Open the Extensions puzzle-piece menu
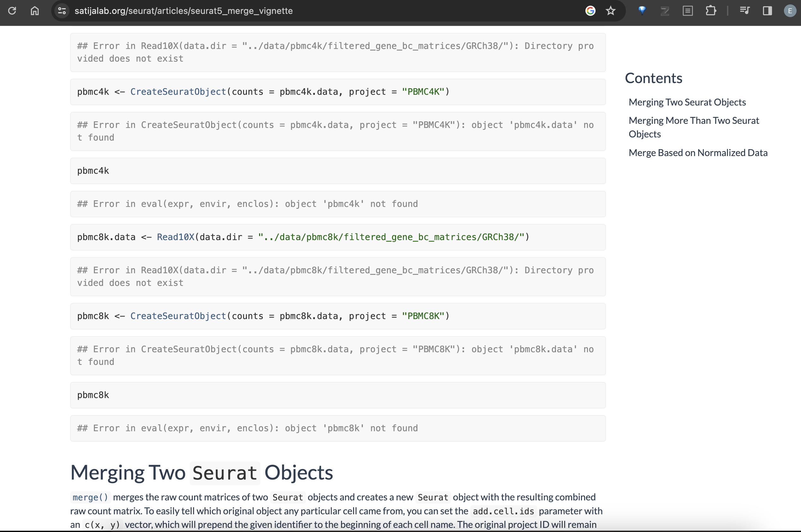 [711, 10]
